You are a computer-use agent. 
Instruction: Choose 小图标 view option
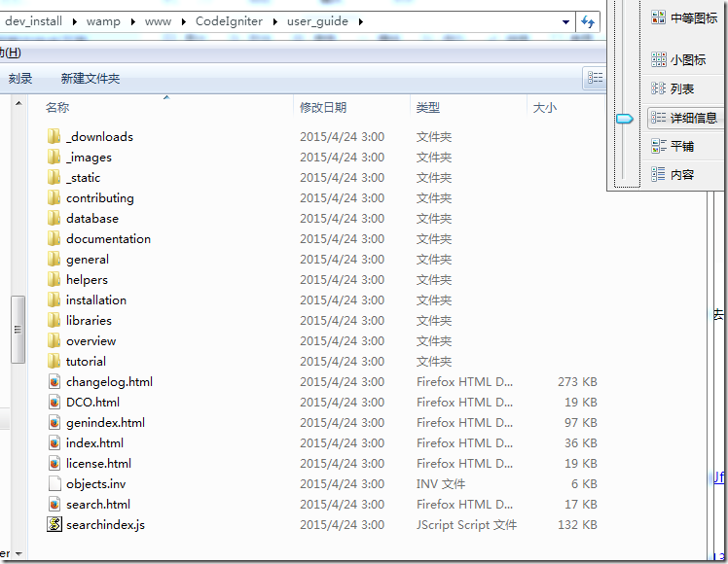[x=678, y=60]
